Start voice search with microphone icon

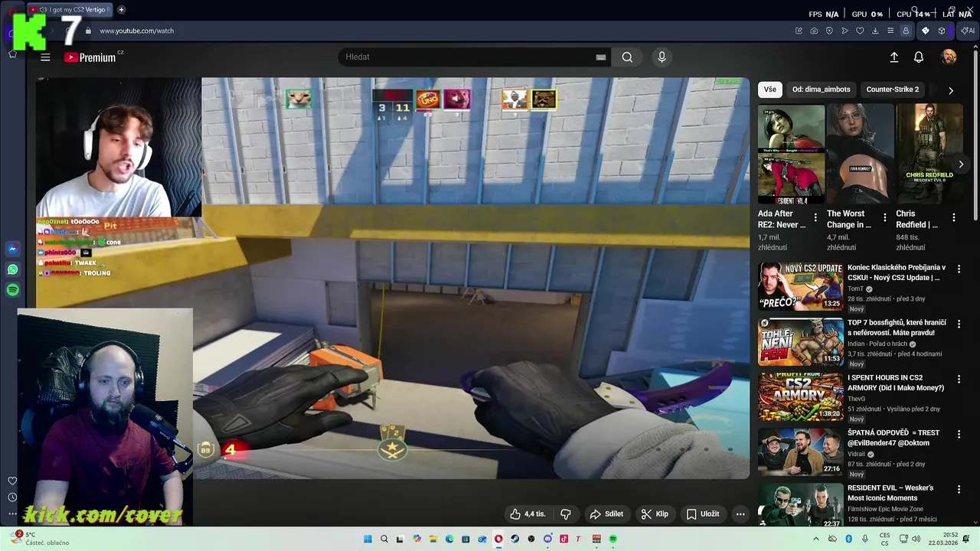tap(661, 57)
